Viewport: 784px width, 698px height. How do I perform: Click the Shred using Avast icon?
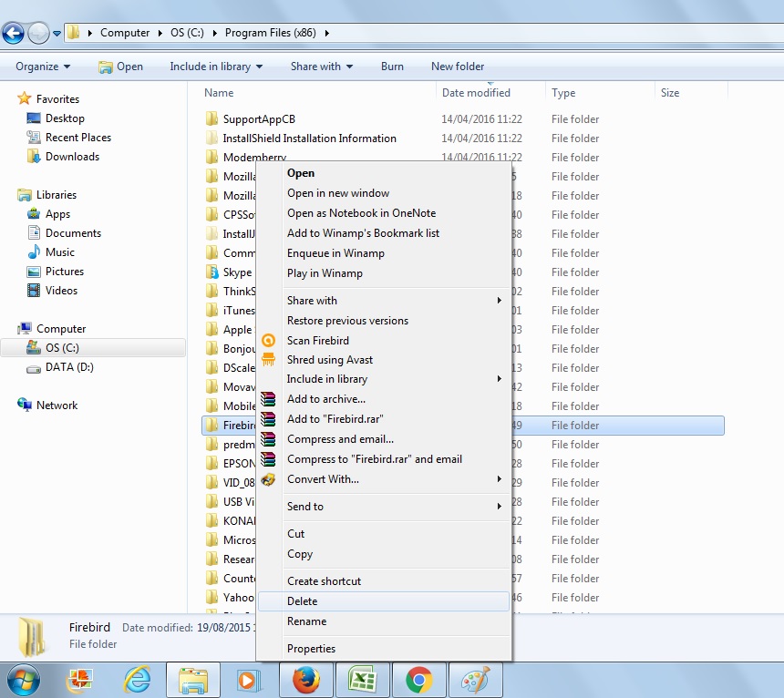tap(269, 359)
